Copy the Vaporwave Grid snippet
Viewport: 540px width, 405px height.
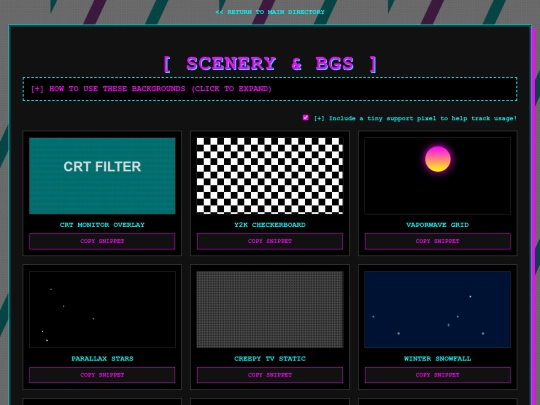tap(437, 241)
